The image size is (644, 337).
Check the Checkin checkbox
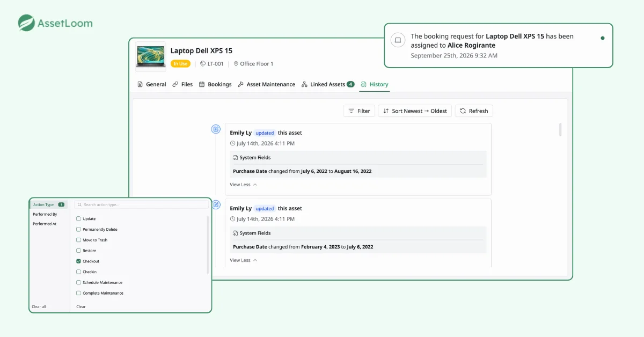(79, 272)
